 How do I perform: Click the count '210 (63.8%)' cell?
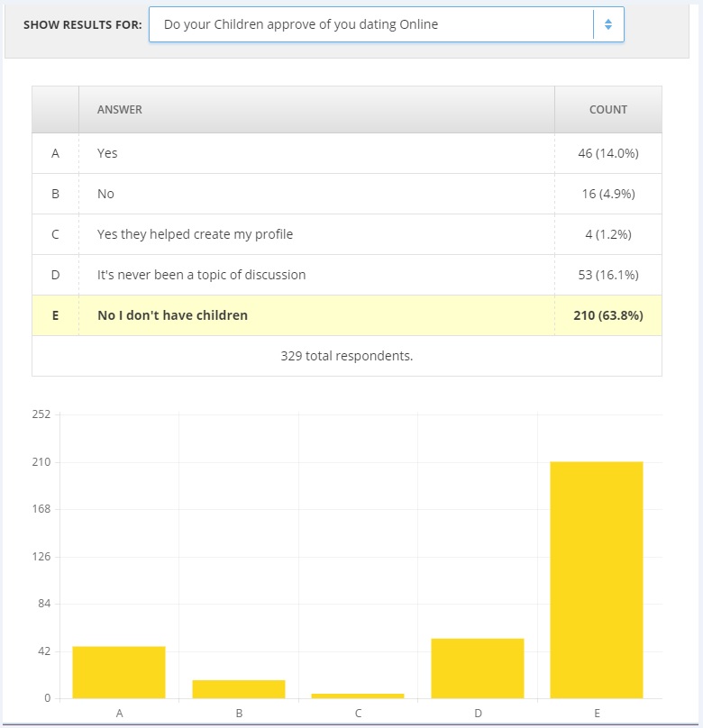tap(608, 315)
